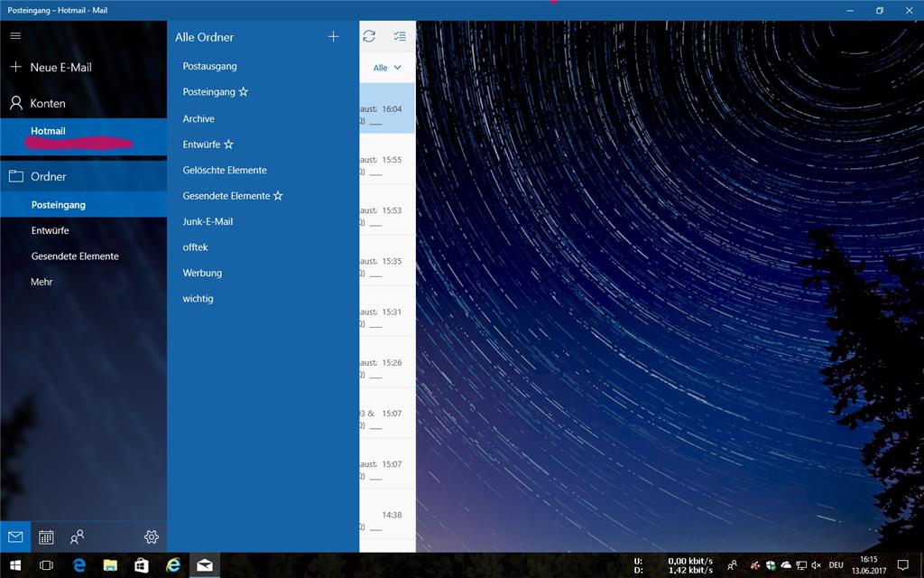Select the email received at 15:31
The height and width of the screenshot is (578, 924).
(x=386, y=312)
